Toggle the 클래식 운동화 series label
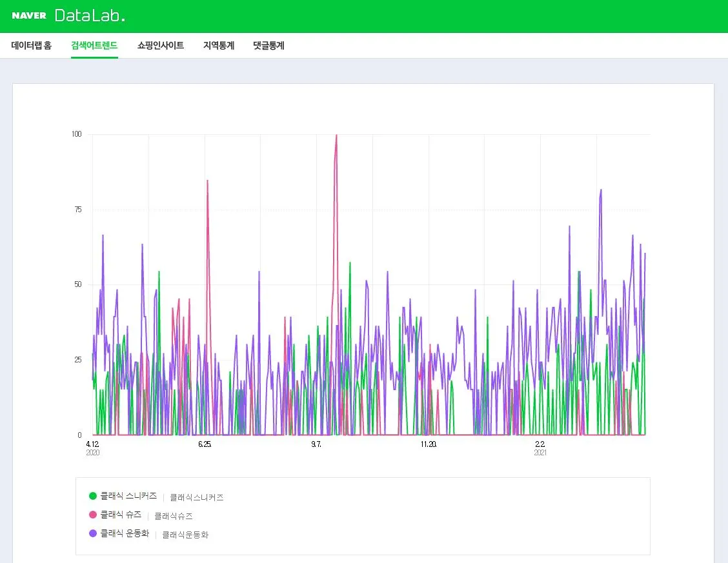 (125, 533)
